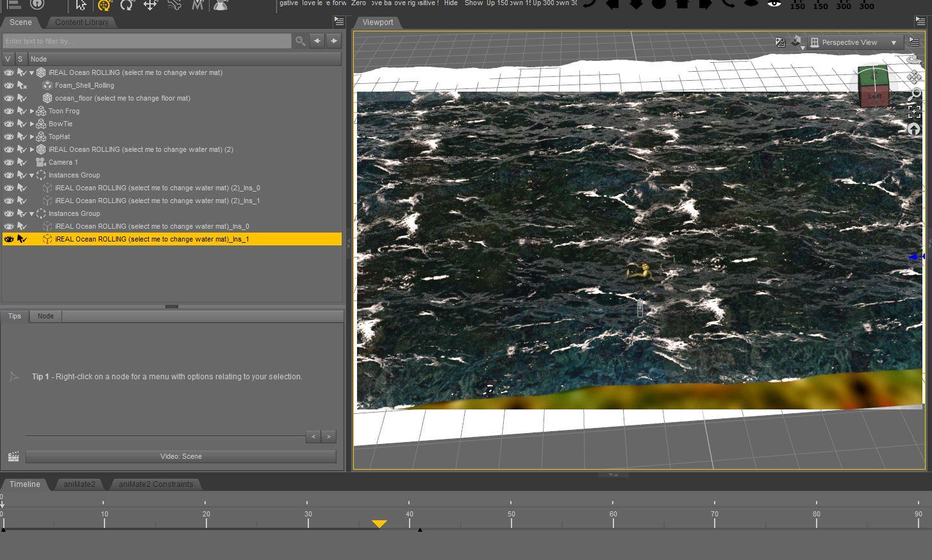Open the aniMate2 tab

pos(79,484)
